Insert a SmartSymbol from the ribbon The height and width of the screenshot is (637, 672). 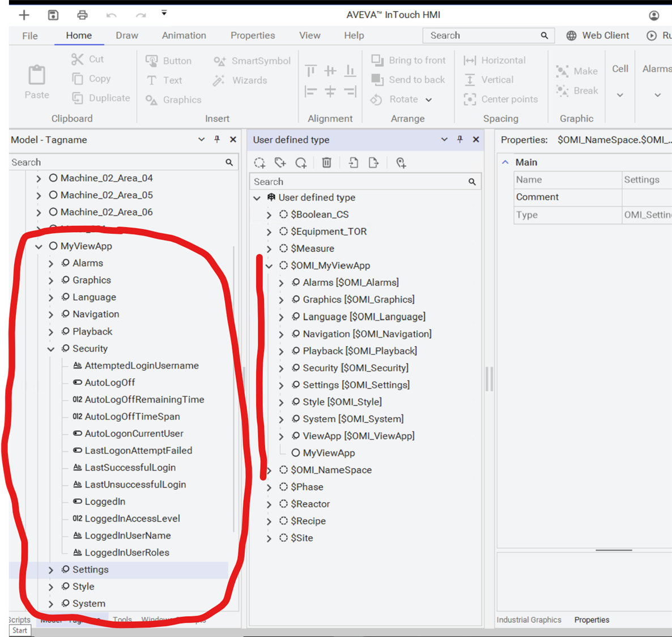252,61
